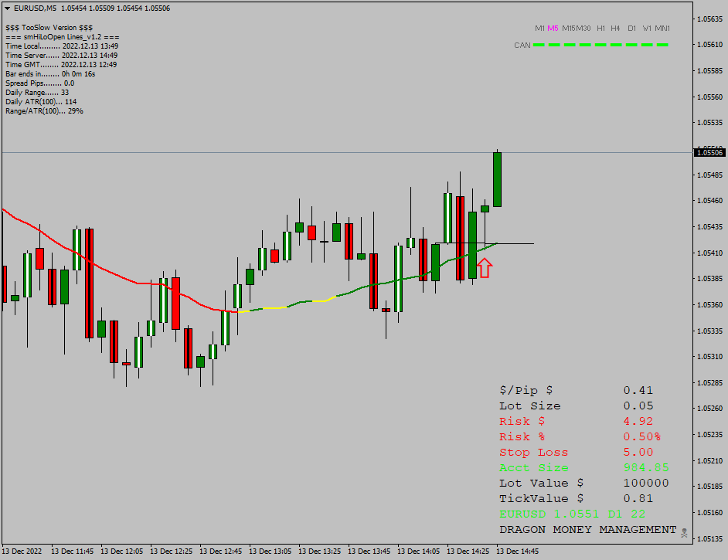Click the red 'Risk %' label
Screen dimensions: 728x560
click(522, 436)
